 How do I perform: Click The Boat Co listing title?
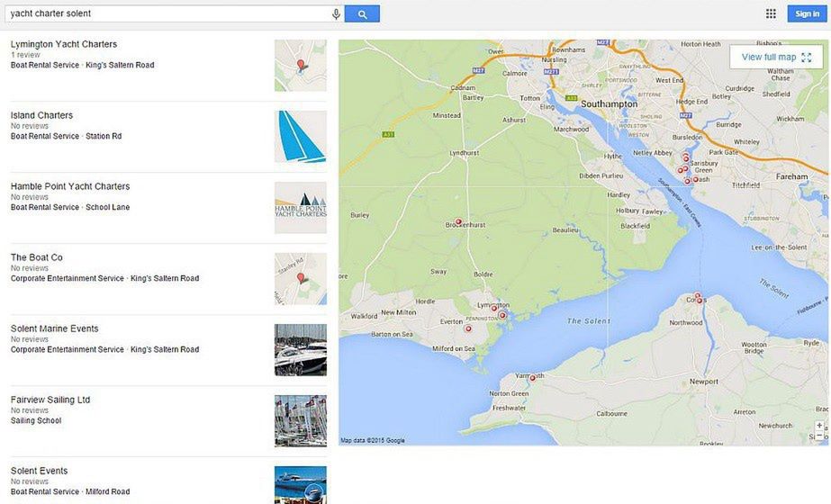[37, 257]
